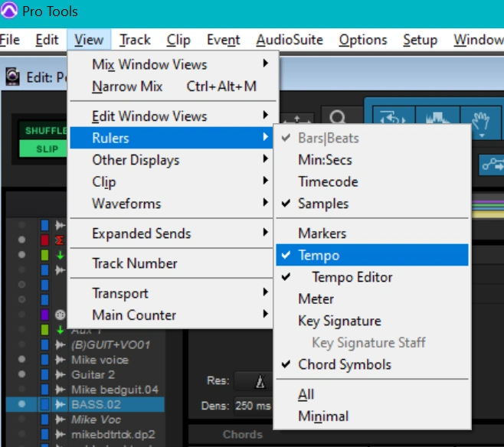
Task: Click the purple track color swatch
Action: [44, 315]
